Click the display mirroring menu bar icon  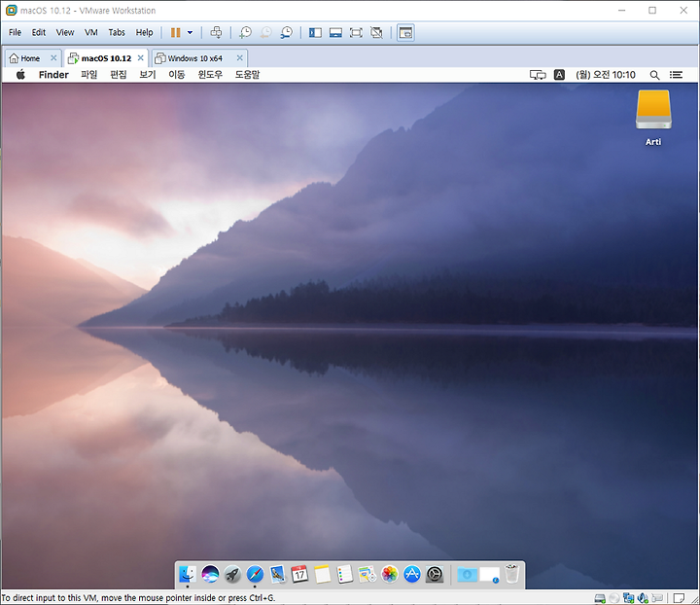pos(538,75)
